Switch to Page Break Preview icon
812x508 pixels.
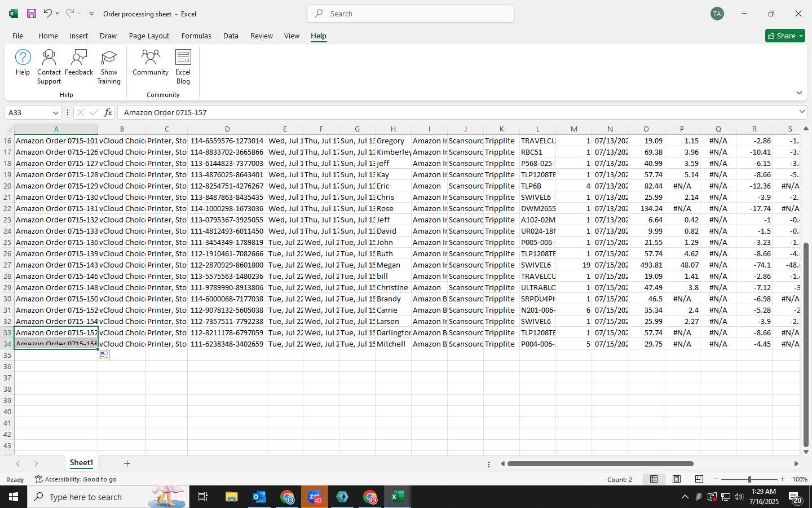tap(699, 479)
